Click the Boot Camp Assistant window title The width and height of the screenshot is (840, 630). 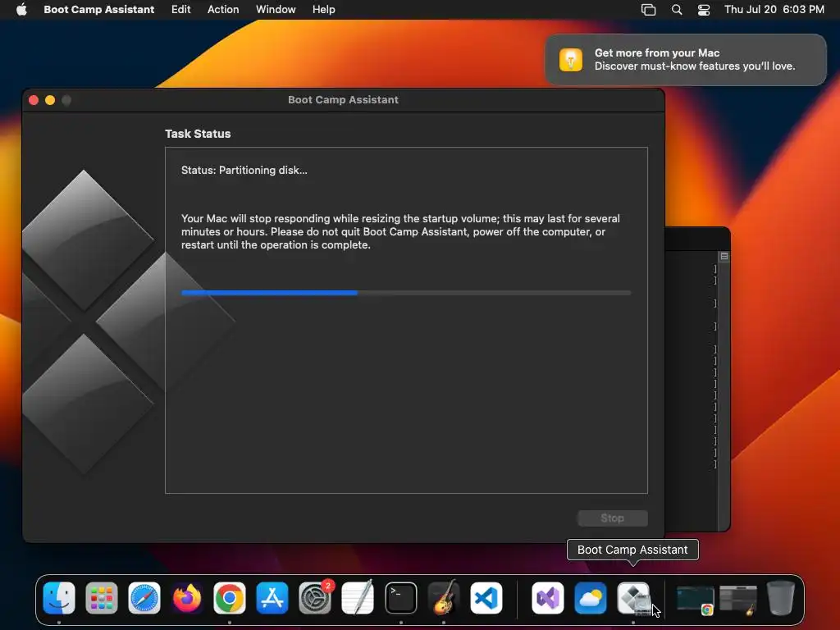(x=343, y=99)
